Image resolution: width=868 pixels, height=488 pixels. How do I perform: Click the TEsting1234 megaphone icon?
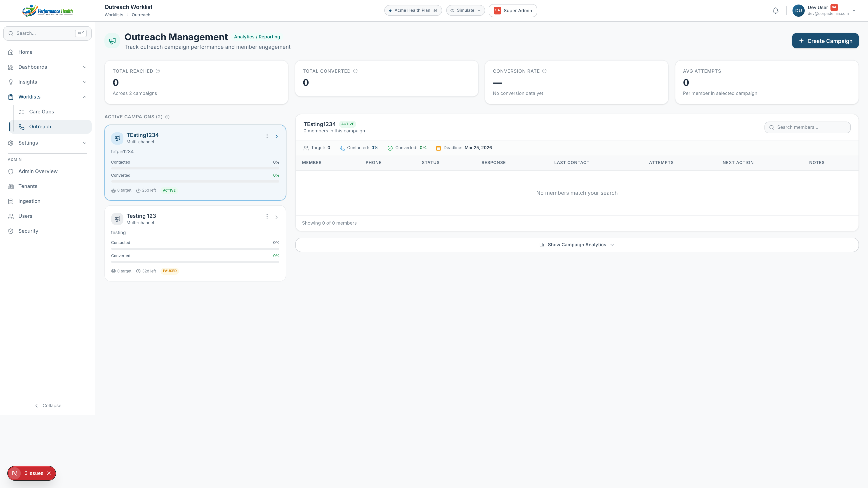pyautogui.click(x=117, y=138)
